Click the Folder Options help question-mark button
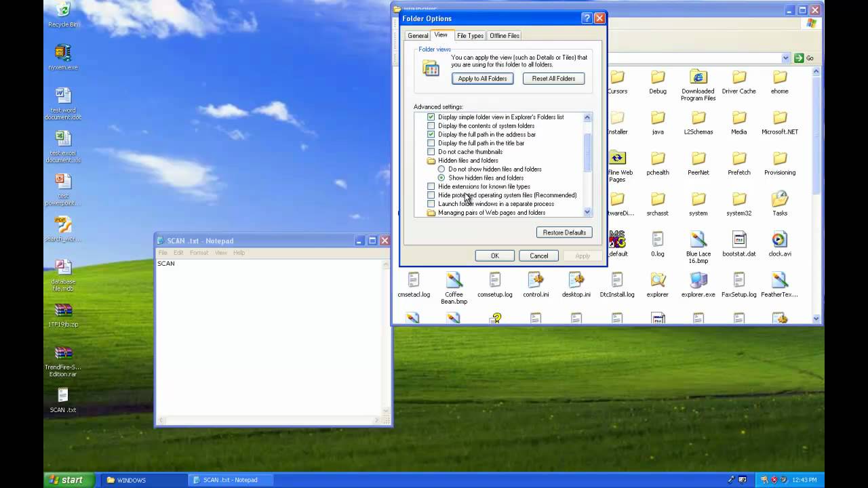 (587, 18)
